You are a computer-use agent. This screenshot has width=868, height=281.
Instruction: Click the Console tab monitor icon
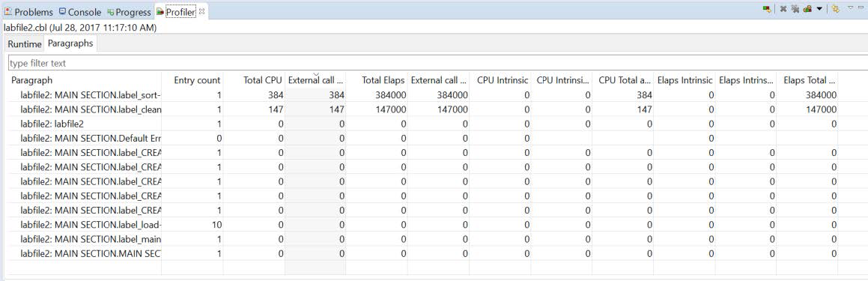[x=62, y=12]
